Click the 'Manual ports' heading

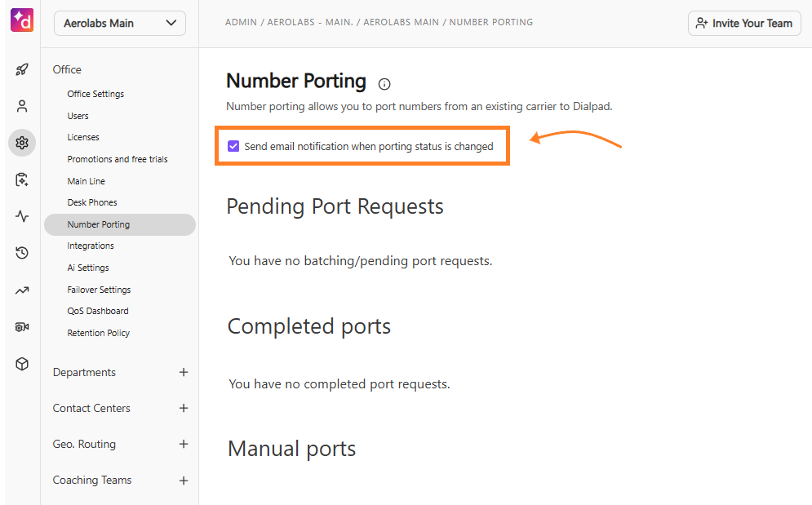click(291, 449)
